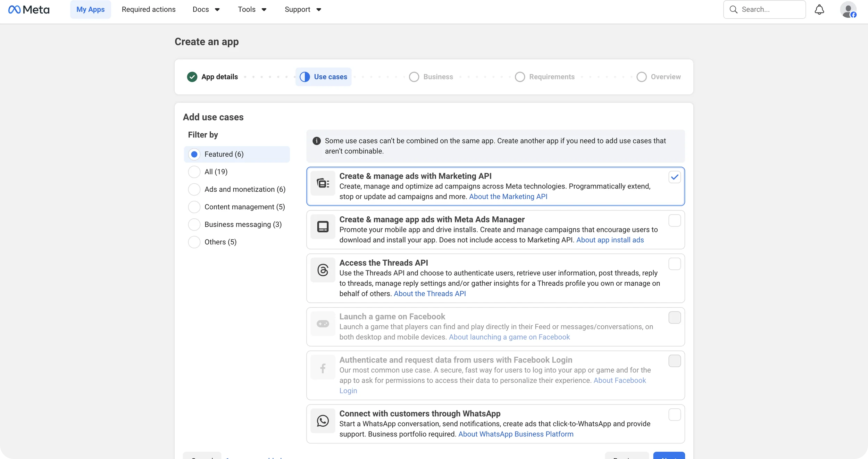Click the app ads tablet icon

coord(323,226)
